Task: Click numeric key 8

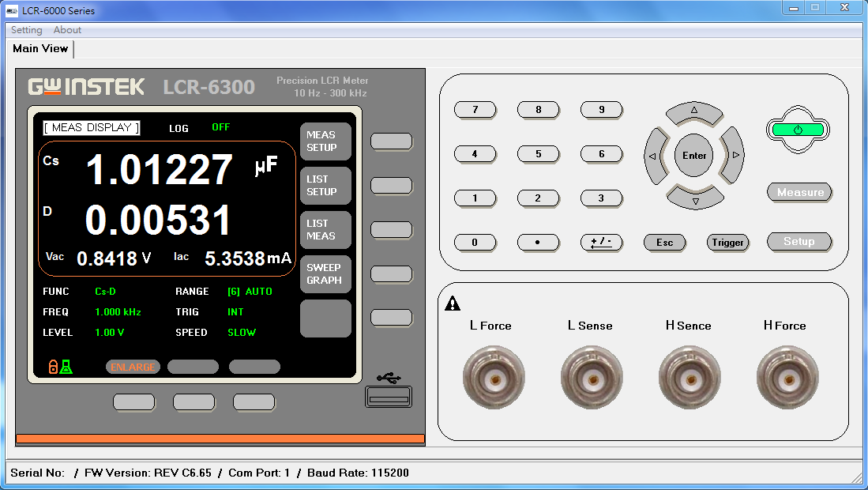Action: click(x=538, y=110)
